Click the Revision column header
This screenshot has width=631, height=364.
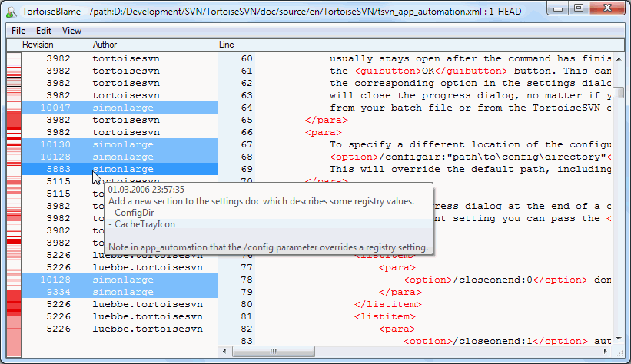tap(38, 45)
